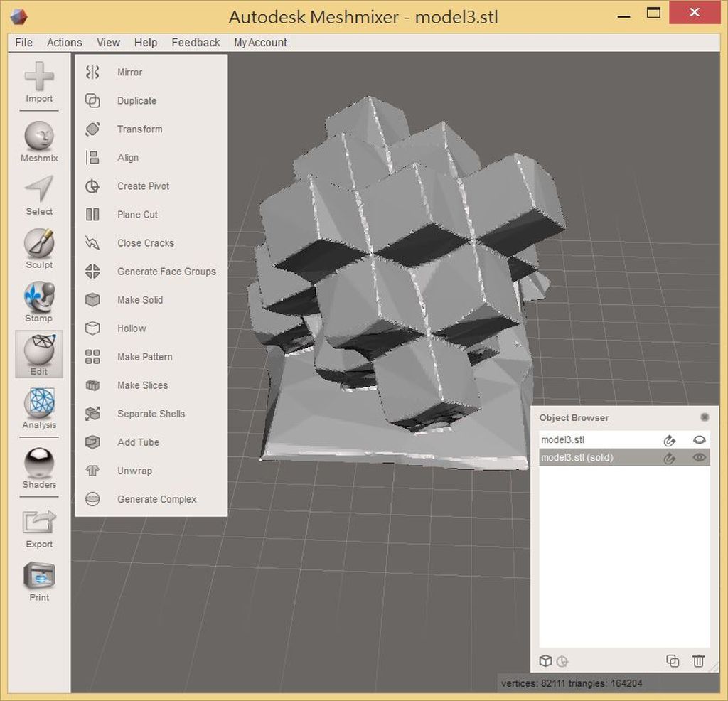Click the Meshmixer app logo icon
The image size is (728, 701).
point(18,17)
